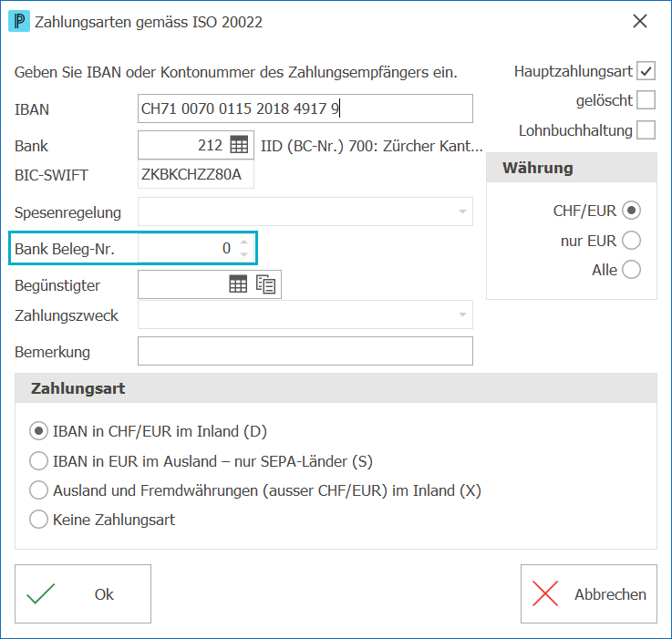Enable Lohnbuchhaltung checkbox

646,130
